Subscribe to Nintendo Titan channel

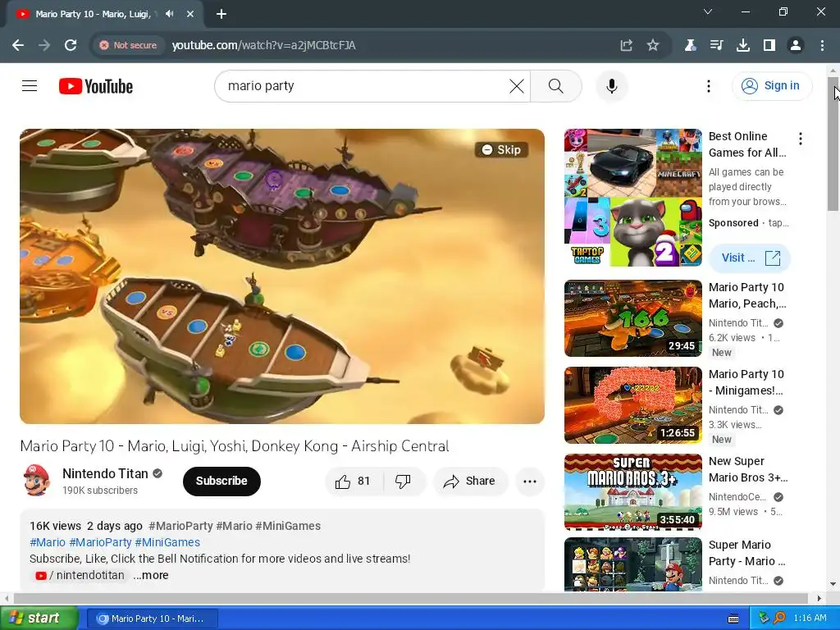[x=221, y=481]
